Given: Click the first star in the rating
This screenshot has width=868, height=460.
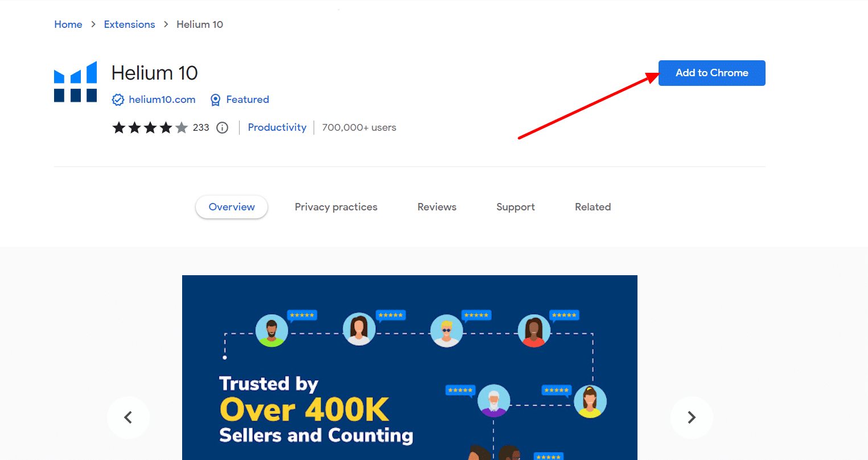Looking at the screenshot, I should coord(119,127).
